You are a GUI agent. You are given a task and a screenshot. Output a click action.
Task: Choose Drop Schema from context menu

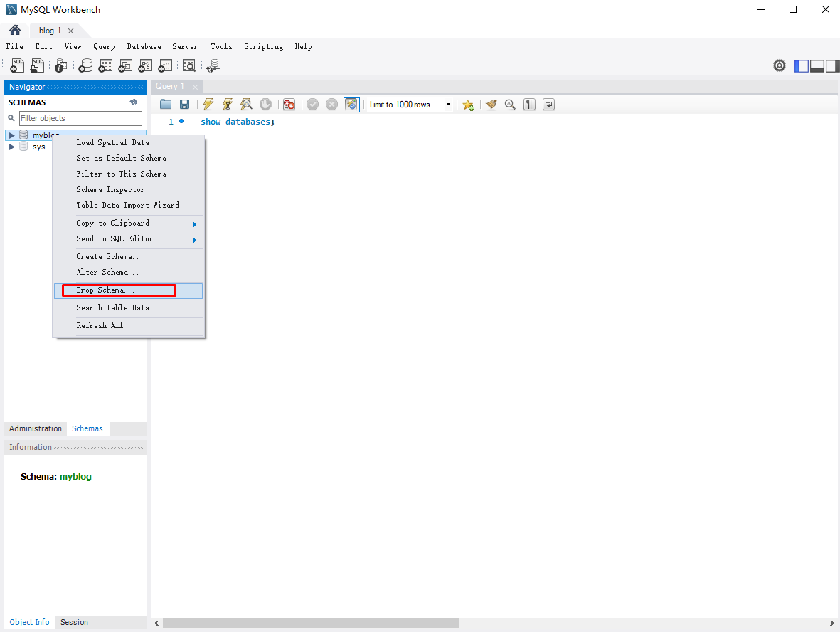click(x=129, y=290)
